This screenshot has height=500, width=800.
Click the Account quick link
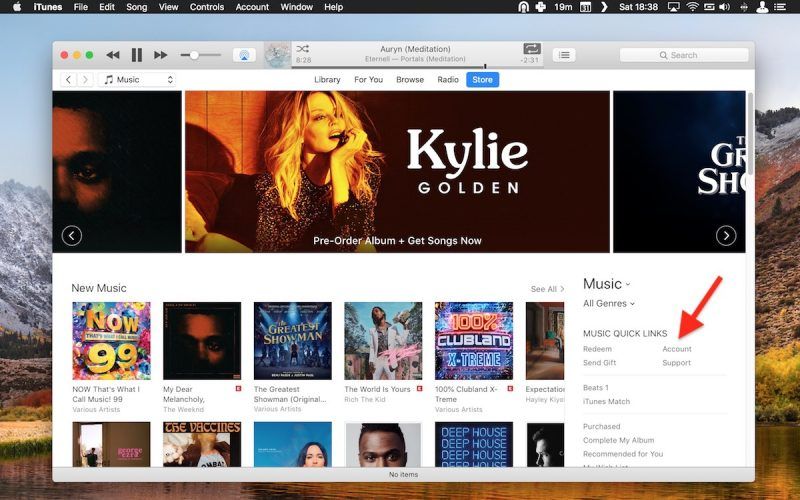tap(677, 349)
